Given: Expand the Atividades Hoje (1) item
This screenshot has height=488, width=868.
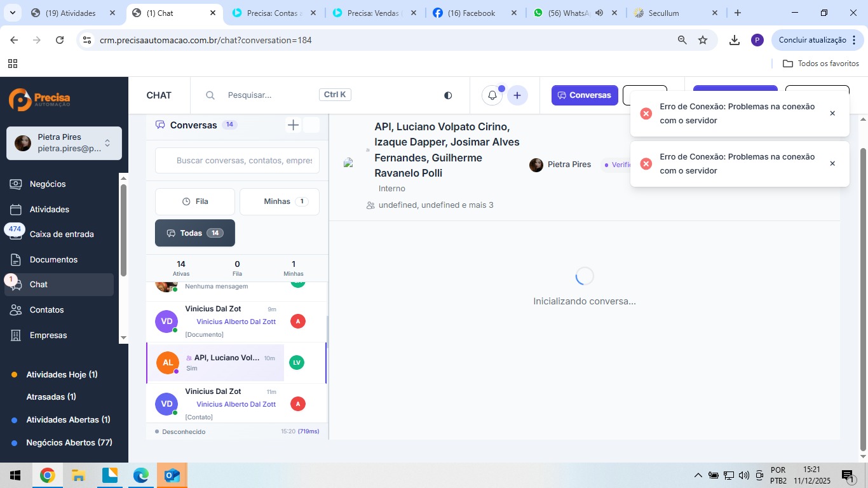Looking at the screenshot, I should pyautogui.click(x=62, y=375).
